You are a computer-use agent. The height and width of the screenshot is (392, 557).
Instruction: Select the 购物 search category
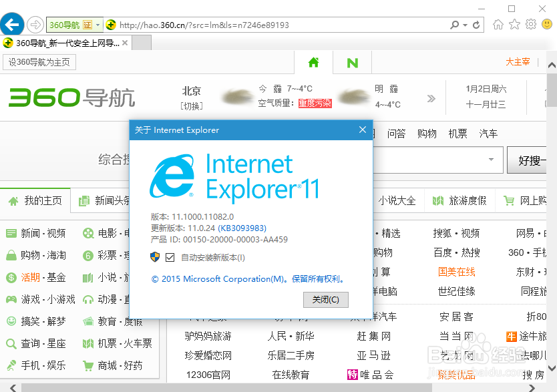point(427,134)
